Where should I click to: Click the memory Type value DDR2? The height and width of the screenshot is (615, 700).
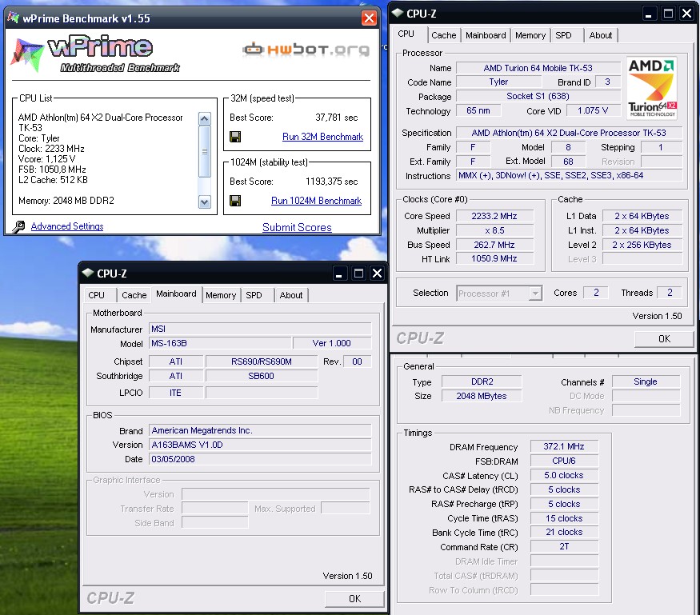point(482,381)
